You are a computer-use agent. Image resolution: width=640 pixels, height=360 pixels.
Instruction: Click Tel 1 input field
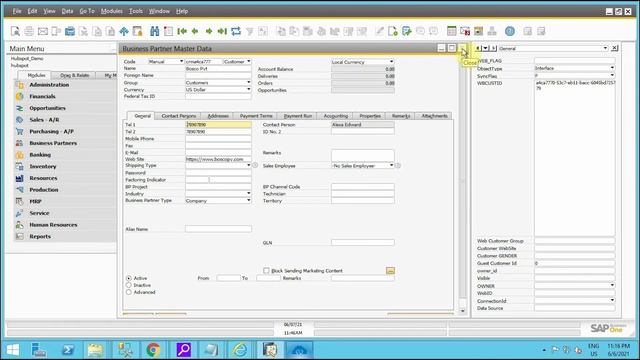(x=218, y=124)
